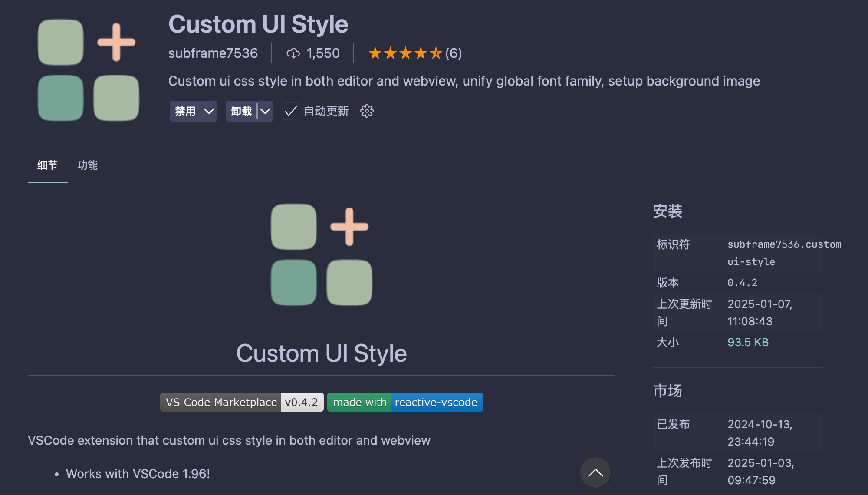Click the 93.5 KB size link
This screenshot has width=868, height=495.
[748, 342]
